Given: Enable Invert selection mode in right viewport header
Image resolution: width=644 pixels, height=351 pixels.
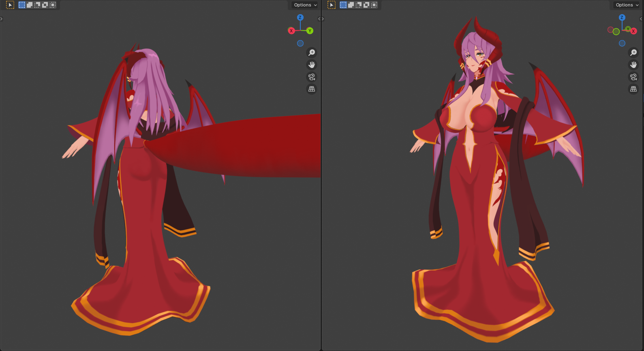Looking at the screenshot, I should (366, 5).
